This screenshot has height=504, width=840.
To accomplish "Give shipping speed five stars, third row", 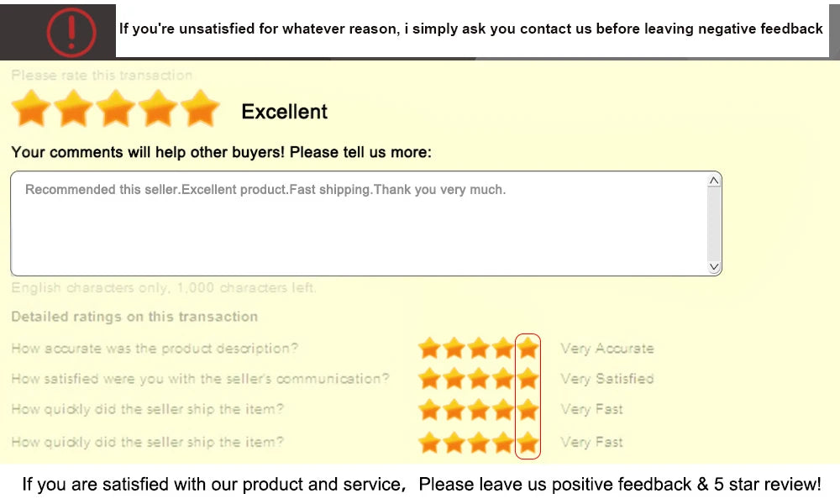I will pos(528,410).
